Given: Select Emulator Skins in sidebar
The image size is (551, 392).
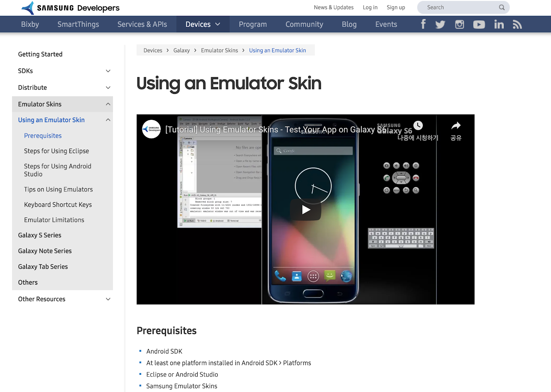Looking at the screenshot, I should (40, 104).
